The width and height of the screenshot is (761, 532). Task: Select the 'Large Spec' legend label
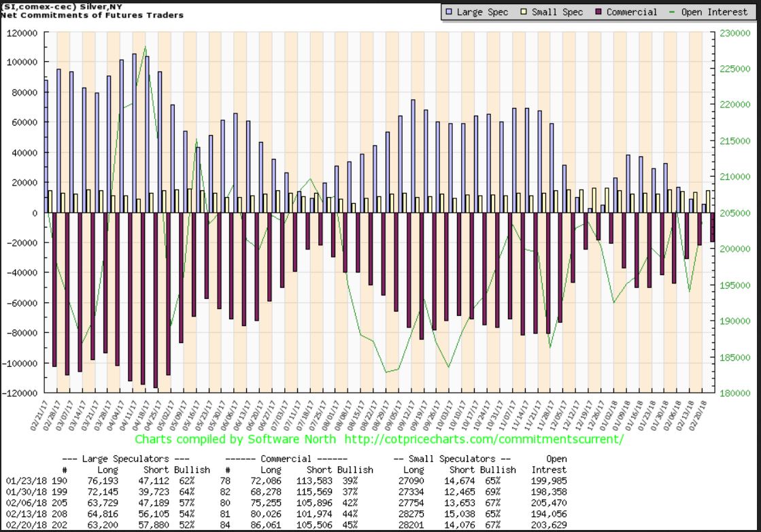[482, 12]
